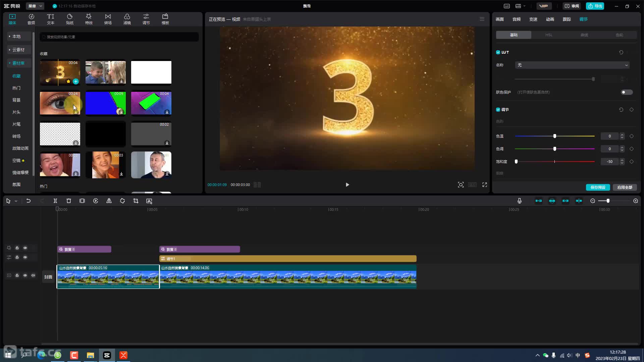
Task: Switch to the 画面 picture tab
Action: (500, 19)
